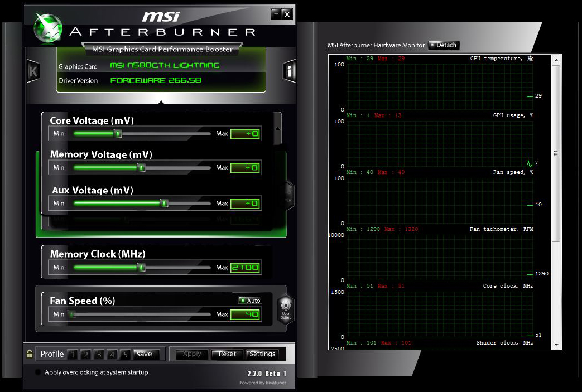This screenshot has height=392, width=582.
Task: Close the MSI Afterburner window
Action: coord(287,14)
